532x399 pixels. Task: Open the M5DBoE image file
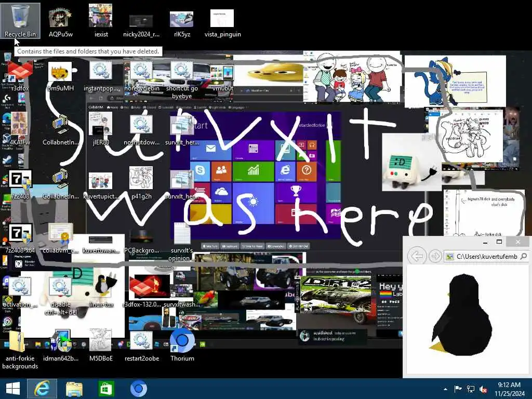101,346
